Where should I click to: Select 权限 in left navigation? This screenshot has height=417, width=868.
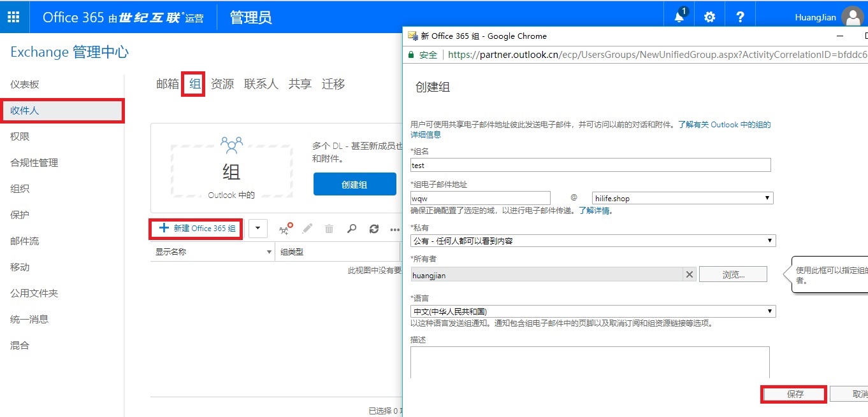point(20,137)
